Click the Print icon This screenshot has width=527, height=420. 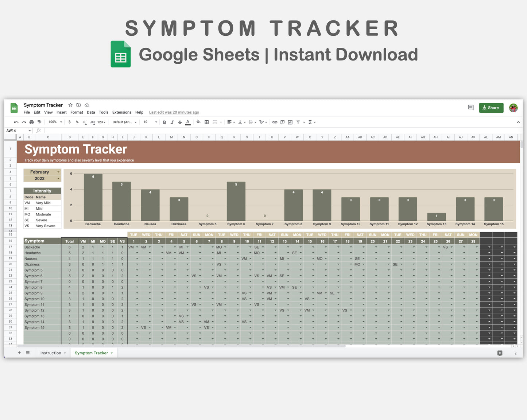pos(32,122)
